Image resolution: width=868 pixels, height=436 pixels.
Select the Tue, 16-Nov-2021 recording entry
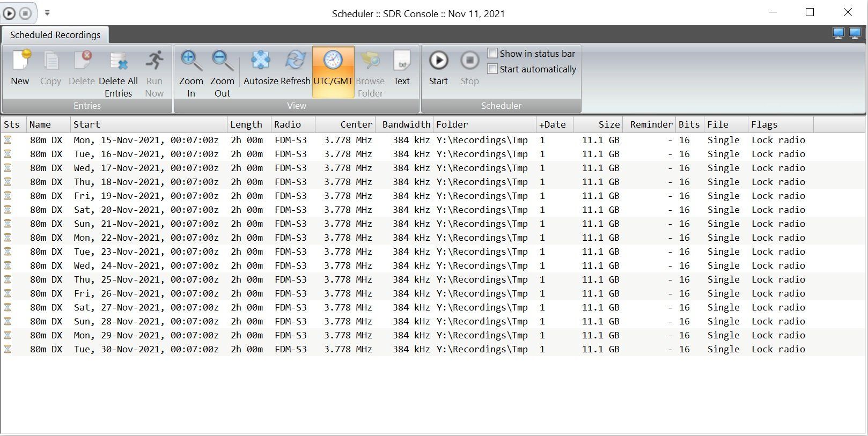click(433, 154)
